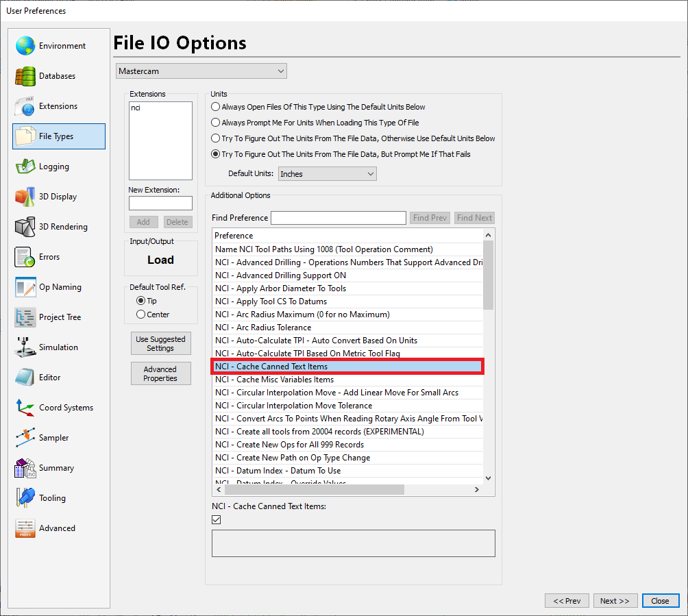Open the Mastercam file type dropdown
Screen dimensions: 688x616
pyautogui.click(x=201, y=71)
